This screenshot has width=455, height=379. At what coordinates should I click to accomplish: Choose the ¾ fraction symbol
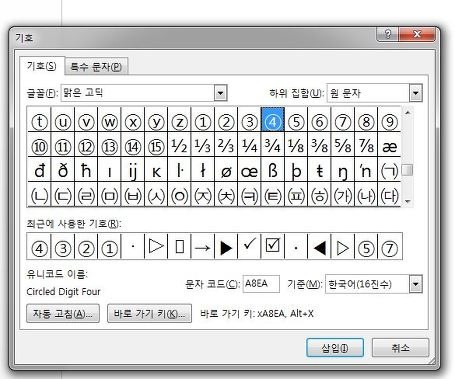tap(273, 145)
